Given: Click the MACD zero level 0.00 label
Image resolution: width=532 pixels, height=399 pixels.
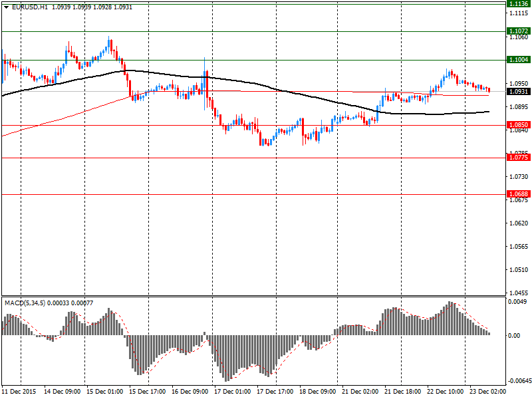Looking at the screenshot, I should pos(515,336).
